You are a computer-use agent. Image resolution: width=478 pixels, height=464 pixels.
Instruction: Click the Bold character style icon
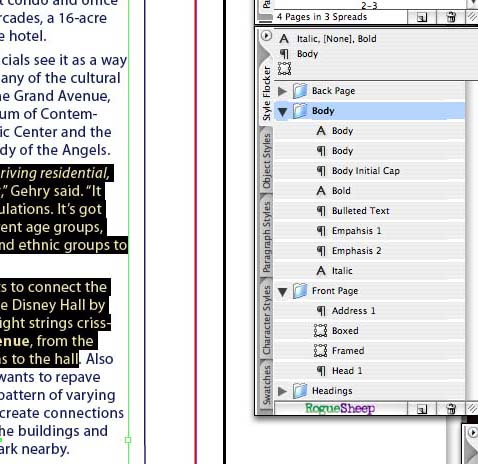tap(321, 191)
